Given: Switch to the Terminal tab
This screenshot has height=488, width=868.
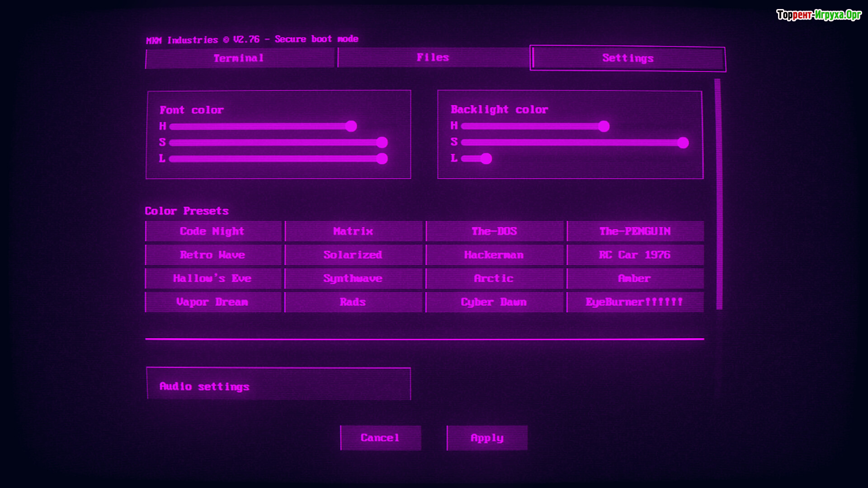Looking at the screenshot, I should coord(240,58).
